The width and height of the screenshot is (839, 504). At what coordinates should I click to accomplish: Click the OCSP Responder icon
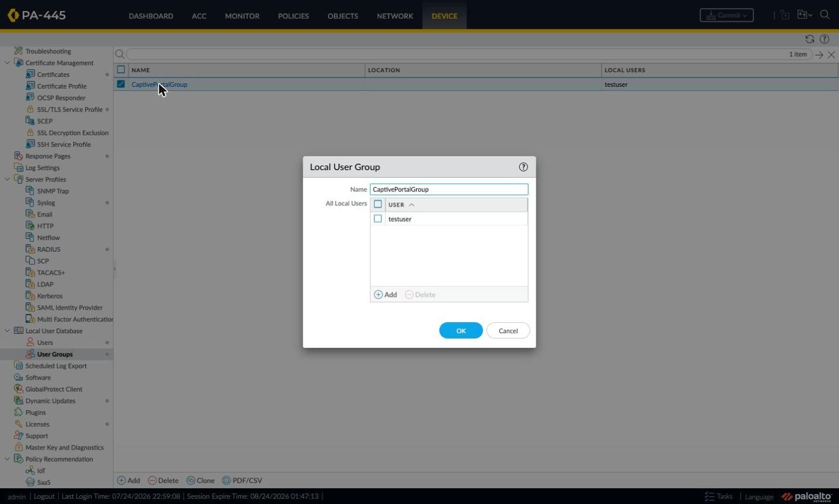[31, 97]
